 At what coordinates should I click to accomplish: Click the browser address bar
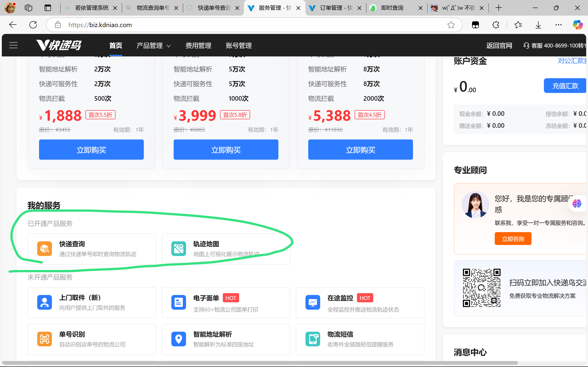pyautogui.click(x=243, y=25)
